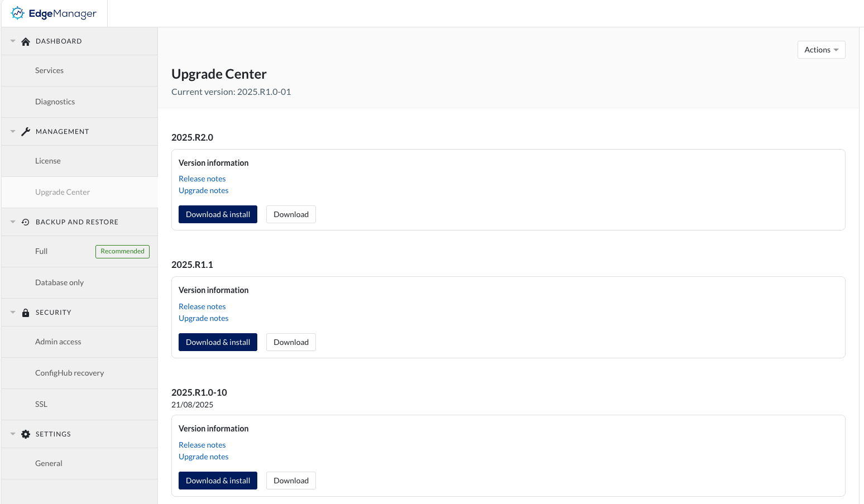Viewport: 864px width, 504px height.
Task: Click the EdgeManager logo icon
Action: pos(18,13)
